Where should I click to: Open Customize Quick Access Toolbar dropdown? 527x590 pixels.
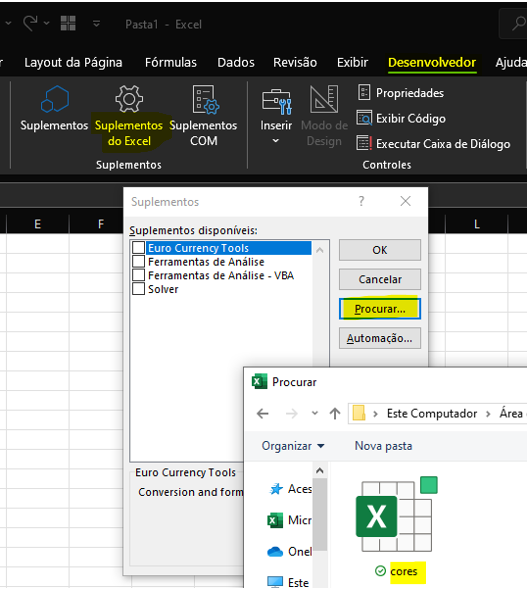point(96,24)
